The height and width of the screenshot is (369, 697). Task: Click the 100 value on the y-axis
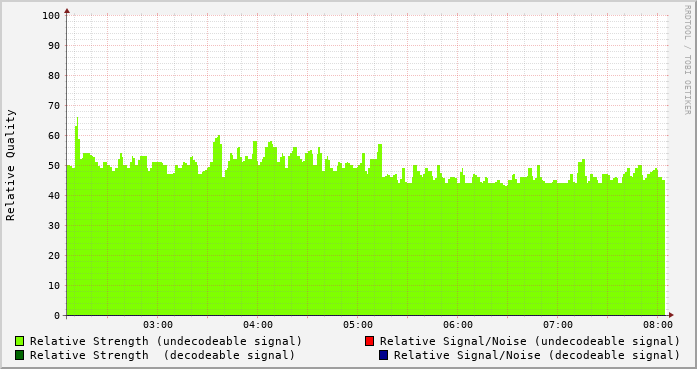pos(51,16)
